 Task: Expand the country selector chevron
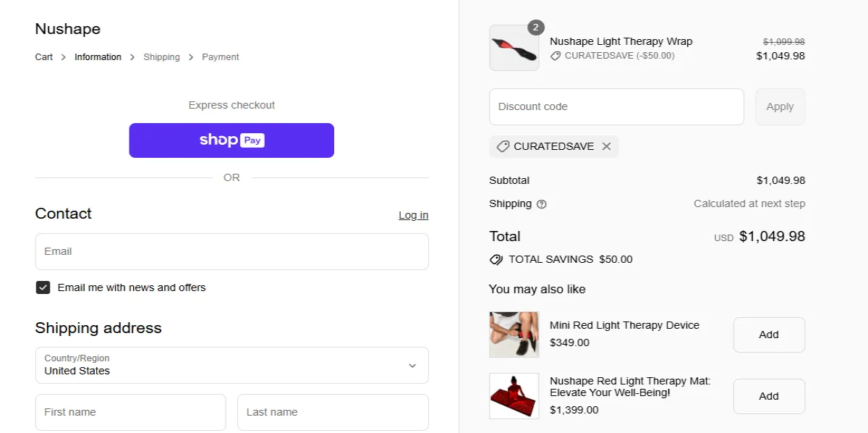(412, 366)
